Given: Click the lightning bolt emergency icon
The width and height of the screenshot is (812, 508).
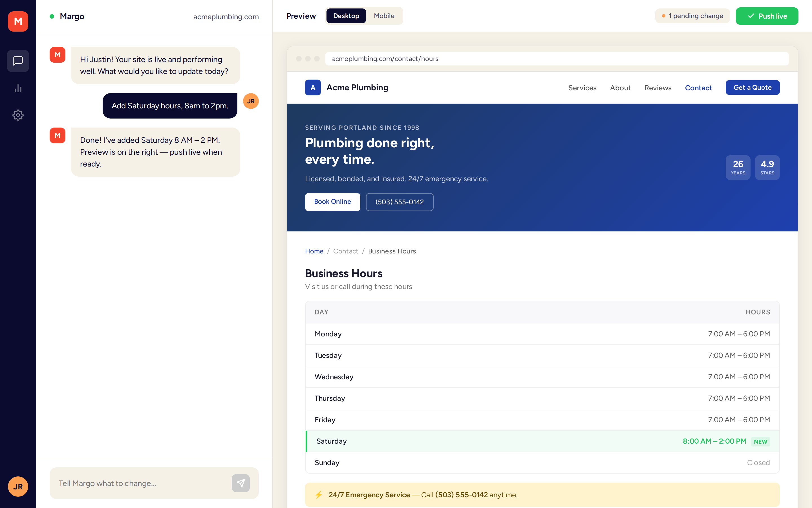Looking at the screenshot, I should [319, 494].
